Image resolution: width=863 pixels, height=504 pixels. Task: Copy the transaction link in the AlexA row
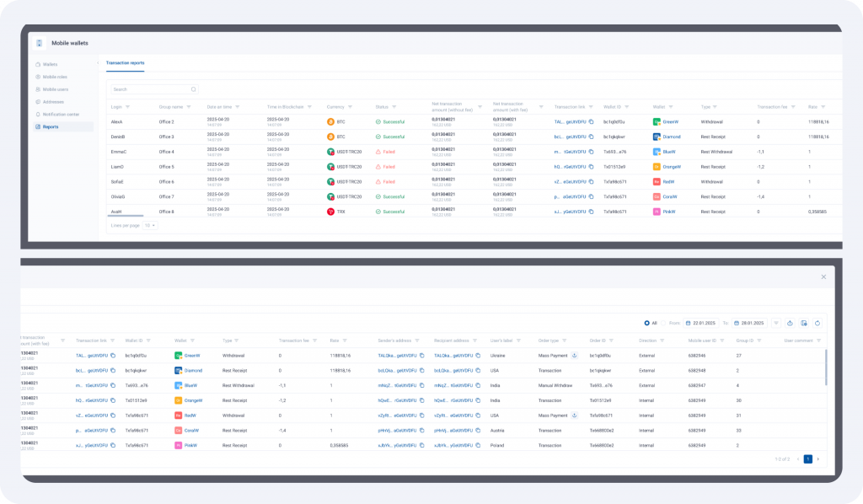pos(592,122)
